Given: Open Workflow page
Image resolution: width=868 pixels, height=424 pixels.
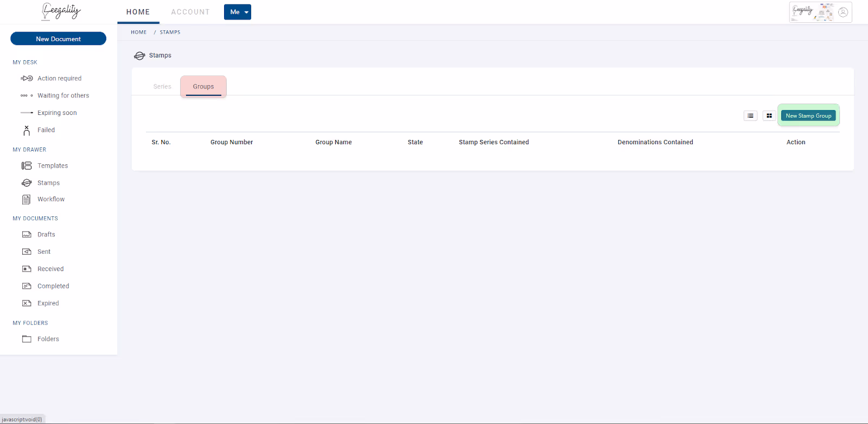Looking at the screenshot, I should coord(51,200).
